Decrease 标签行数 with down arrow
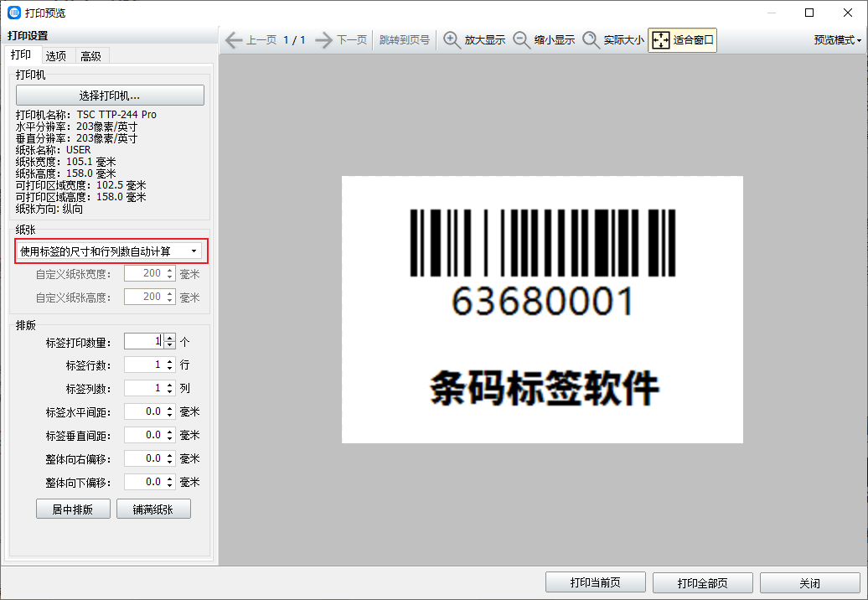Viewport: 868px width, 600px height. (170, 369)
